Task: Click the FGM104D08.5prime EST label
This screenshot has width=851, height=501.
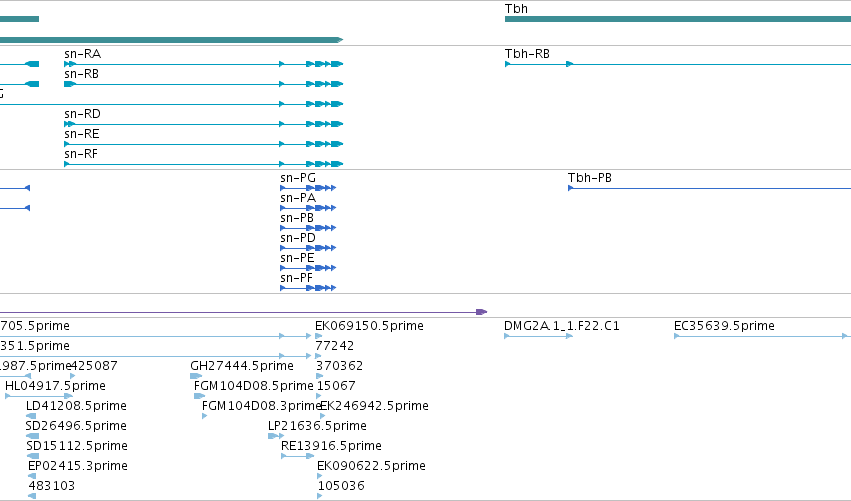Action: point(253,386)
